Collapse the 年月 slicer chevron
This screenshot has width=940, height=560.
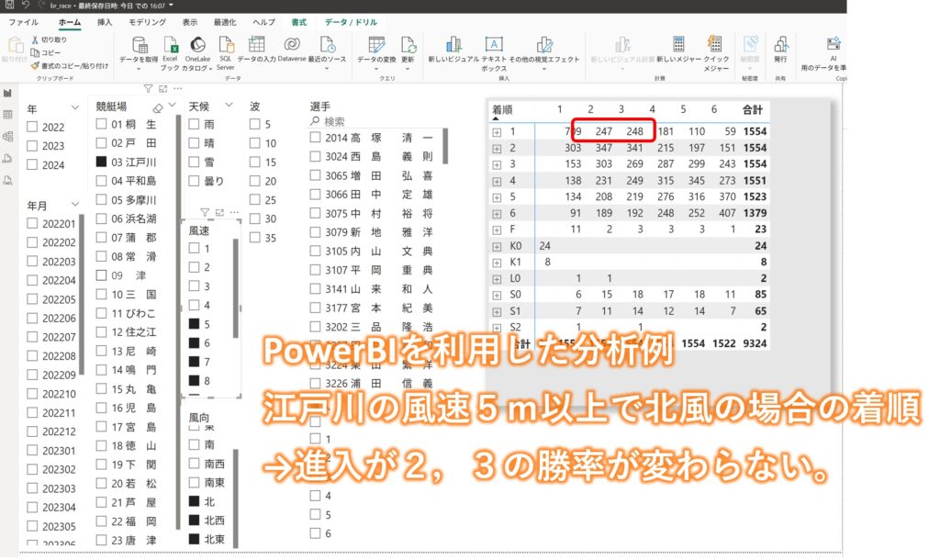75,205
